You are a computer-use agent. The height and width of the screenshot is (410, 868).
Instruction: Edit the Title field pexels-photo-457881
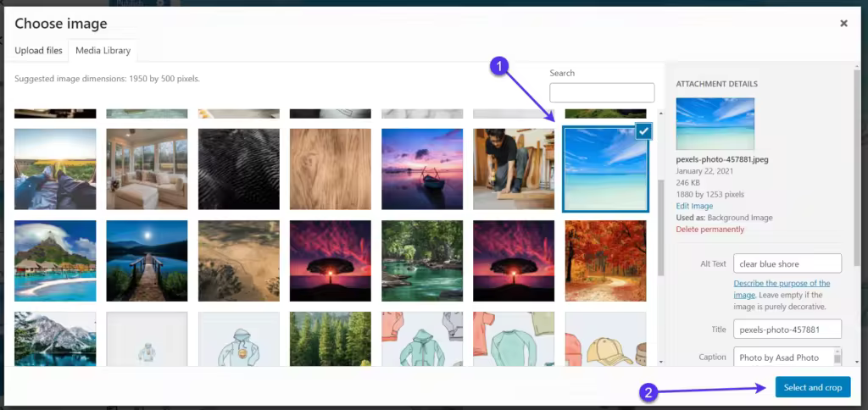tap(787, 330)
